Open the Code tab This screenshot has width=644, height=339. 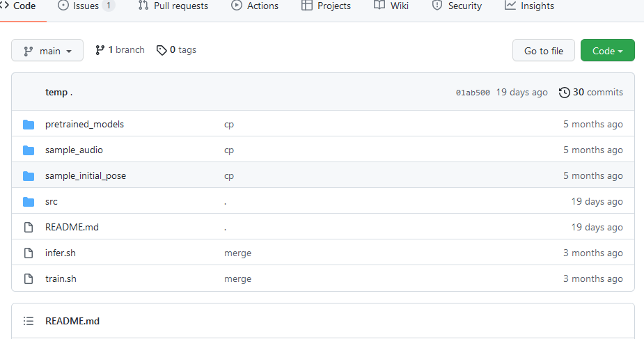pos(18,6)
